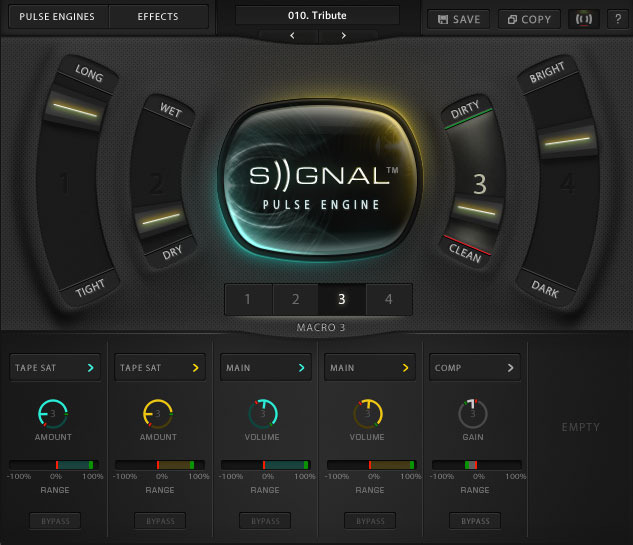
Task: Click the cyan Tape Sat Amount knob
Action: [52, 414]
